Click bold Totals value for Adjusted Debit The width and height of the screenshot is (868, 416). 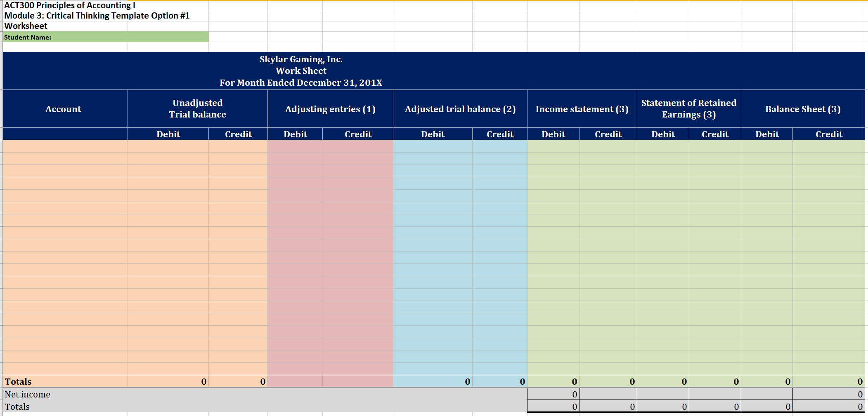[x=433, y=381]
